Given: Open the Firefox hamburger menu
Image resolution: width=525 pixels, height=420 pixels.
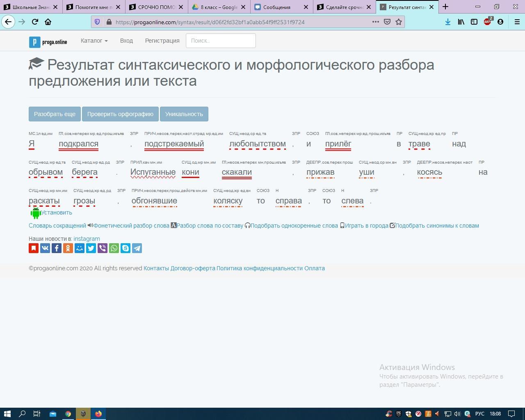Looking at the screenshot, I should click(x=517, y=22).
